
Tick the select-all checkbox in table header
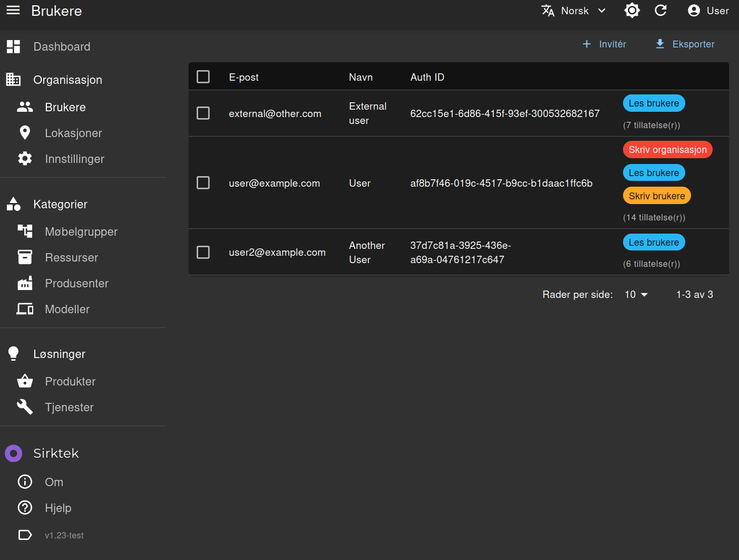tap(203, 77)
